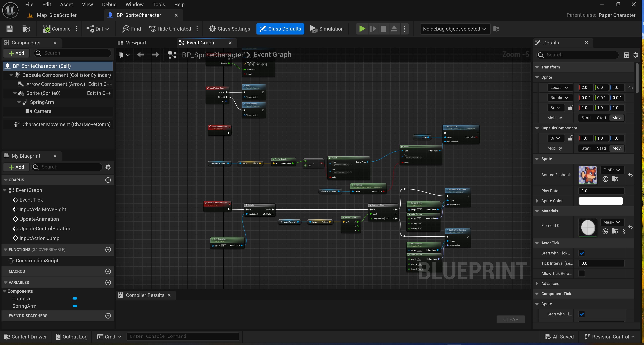Navigate back in graph history
The height and width of the screenshot is (345, 644).
[141, 54]
